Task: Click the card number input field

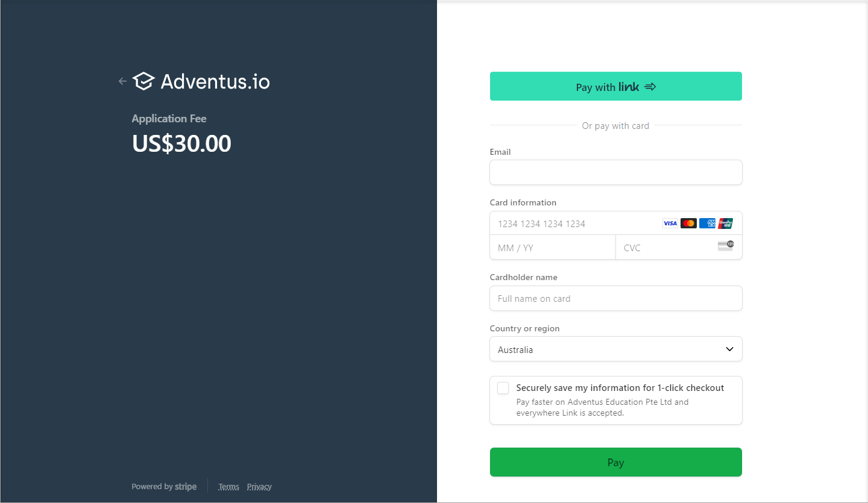Action: coord(573,223)
